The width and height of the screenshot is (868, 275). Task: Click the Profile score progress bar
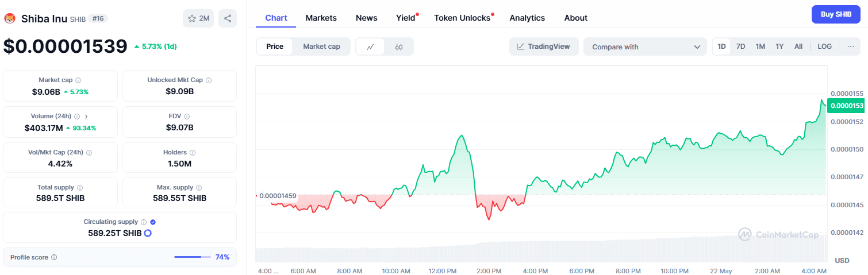pos(192,257)
